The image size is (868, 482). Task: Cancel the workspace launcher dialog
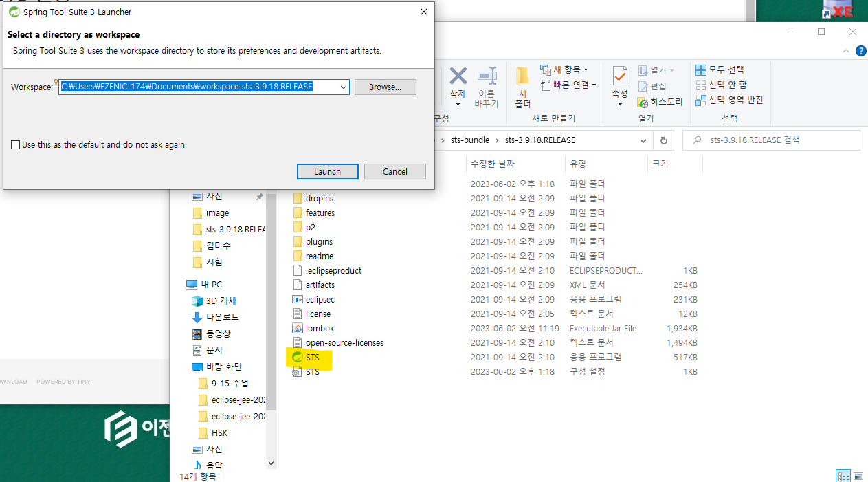[395, 171]
